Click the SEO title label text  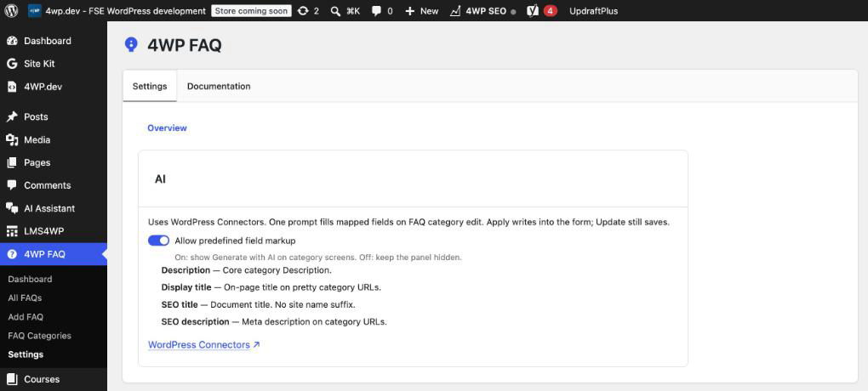pyautogui.click(x=180, y=305)
